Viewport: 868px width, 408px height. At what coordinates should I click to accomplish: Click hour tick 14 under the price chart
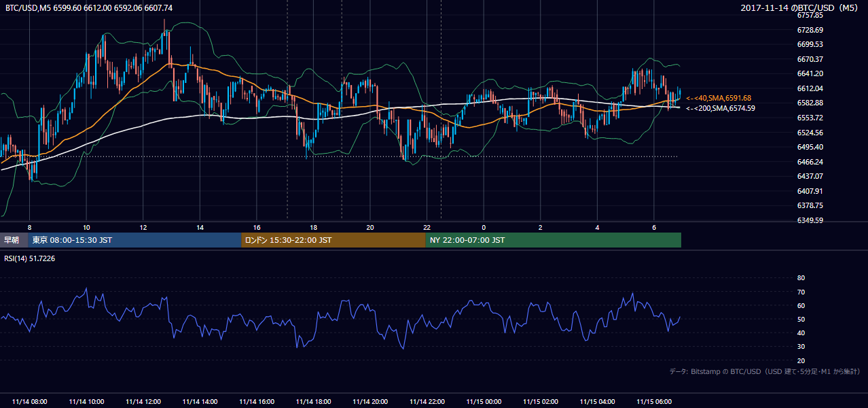pos(200,227)
